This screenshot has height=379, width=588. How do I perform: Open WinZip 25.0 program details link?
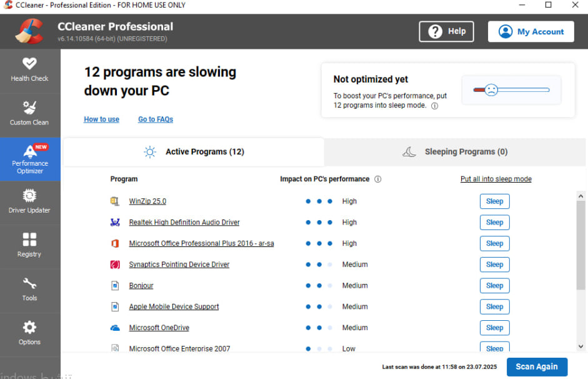coord(147,201)
